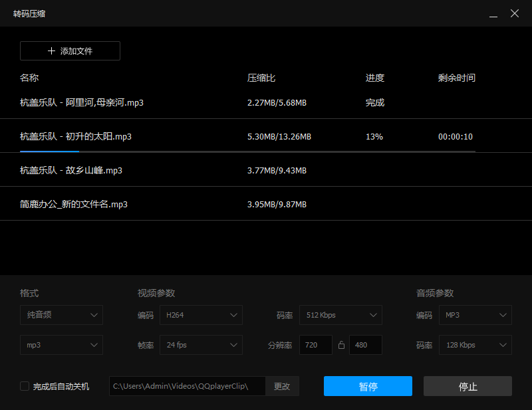This screenshot has width=532, height=410.
Task: Open the mp3 file type dropdown
Action: point(61,345)
